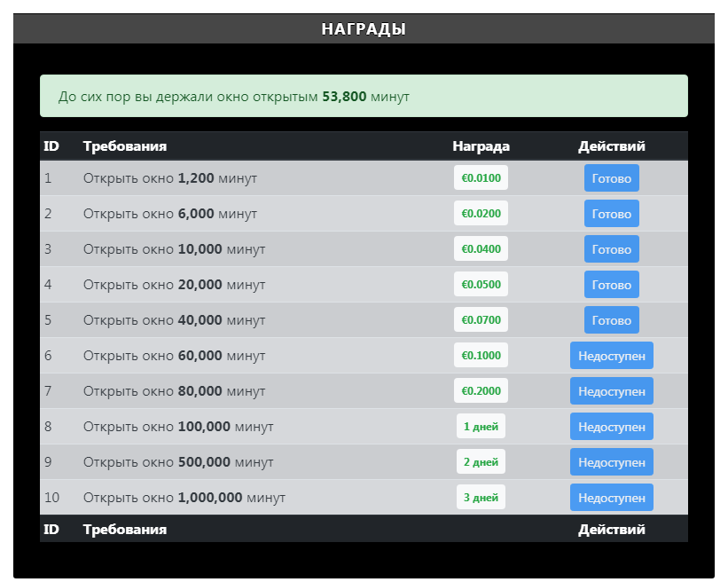728x582 pixels.
Task: Click Готово button for 20,000 minutes row
Action: click(x=612, y=284)
